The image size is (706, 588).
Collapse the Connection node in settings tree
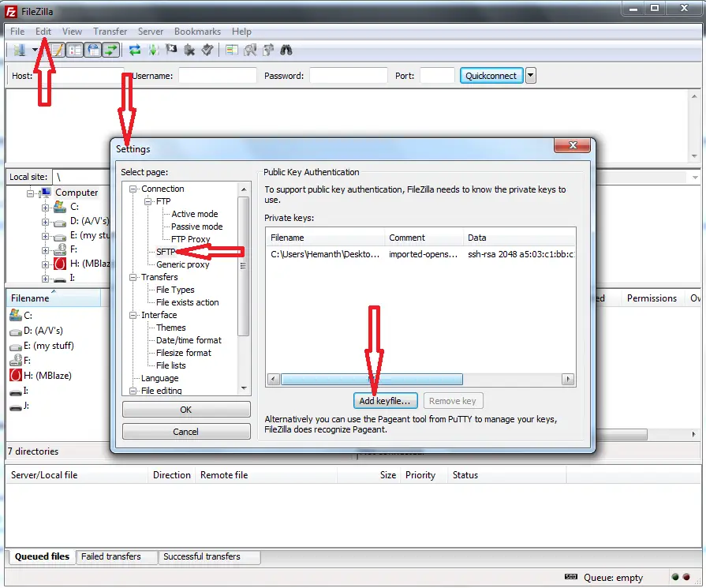[133, 189]
